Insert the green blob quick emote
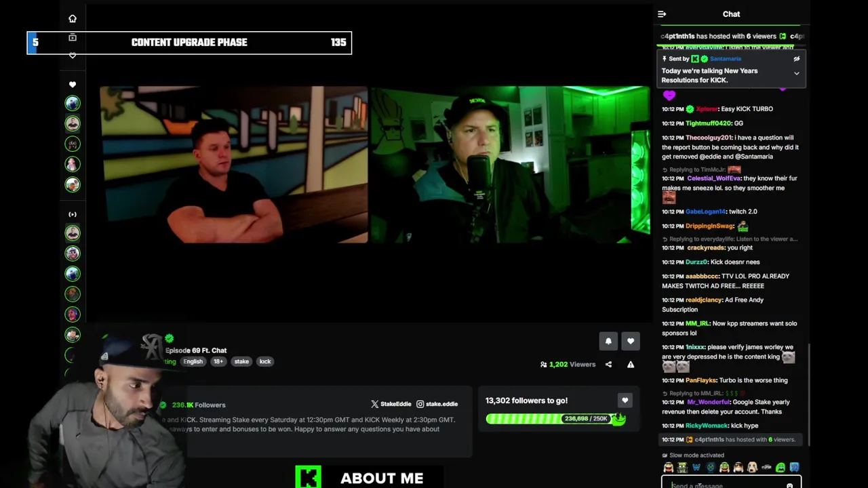868x488 pixels. point(781,468)
